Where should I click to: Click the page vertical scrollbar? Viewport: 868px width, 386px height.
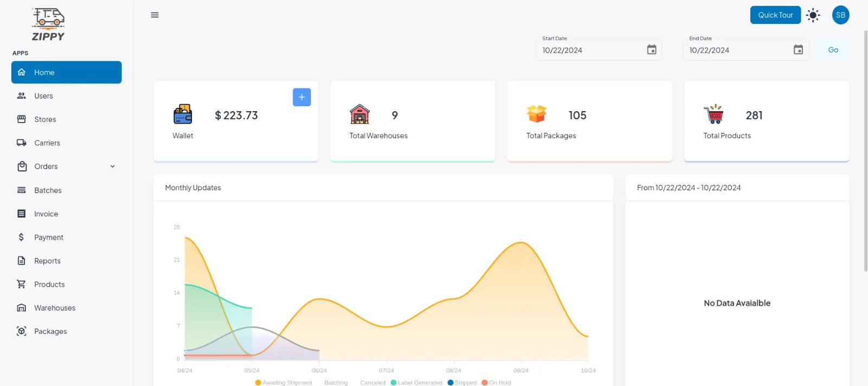pyautogui.click(x=865, y=152)
